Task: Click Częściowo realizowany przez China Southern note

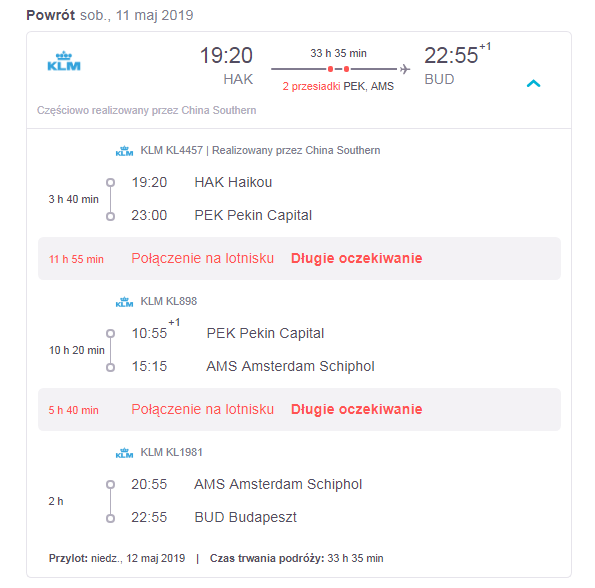Action: click(x=146, y=110)
